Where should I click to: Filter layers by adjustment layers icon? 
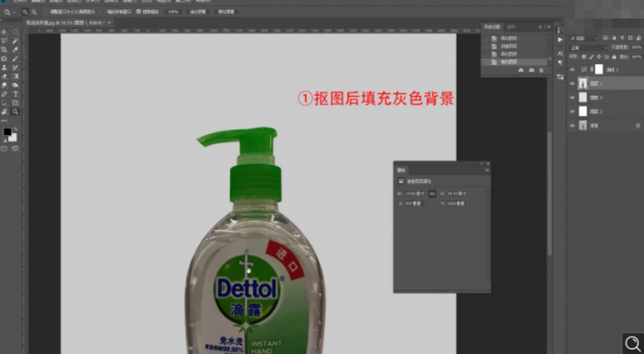614,38
